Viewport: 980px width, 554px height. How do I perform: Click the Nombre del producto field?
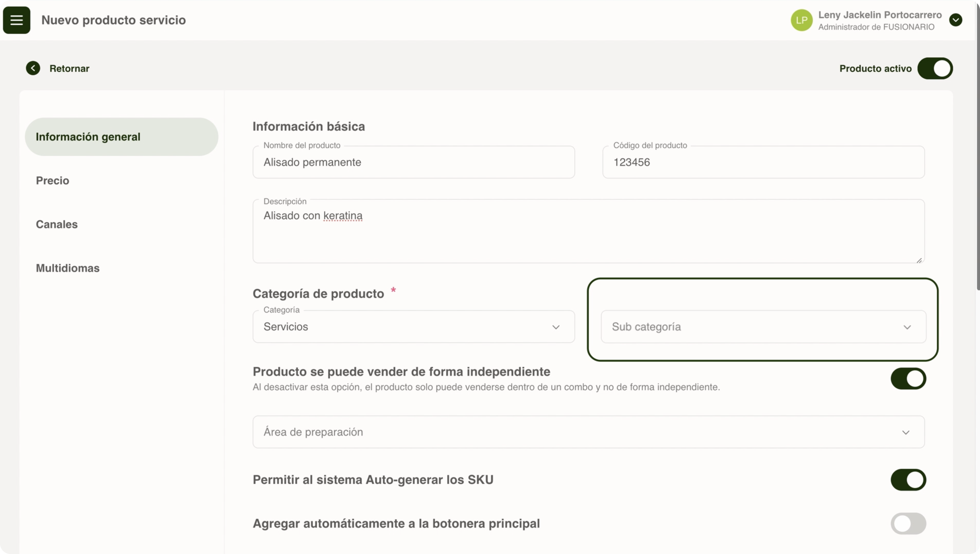[413, 162]
